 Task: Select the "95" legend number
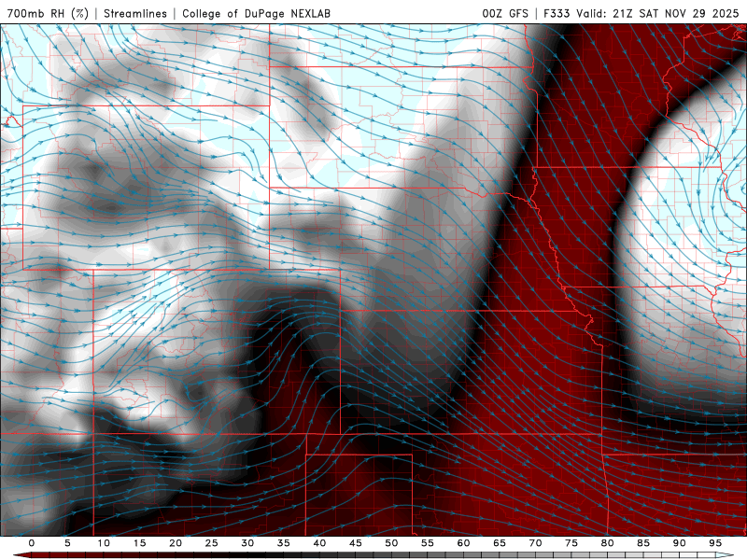pyautogui.click(x=715, y=543)
